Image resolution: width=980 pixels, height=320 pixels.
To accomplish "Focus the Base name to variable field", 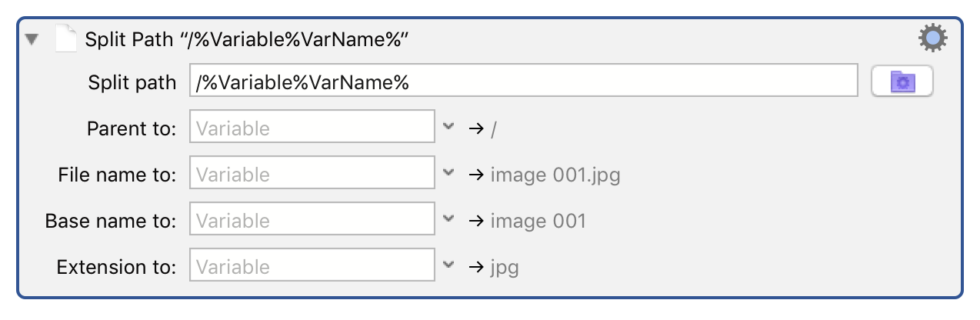I will click(312, 219).
